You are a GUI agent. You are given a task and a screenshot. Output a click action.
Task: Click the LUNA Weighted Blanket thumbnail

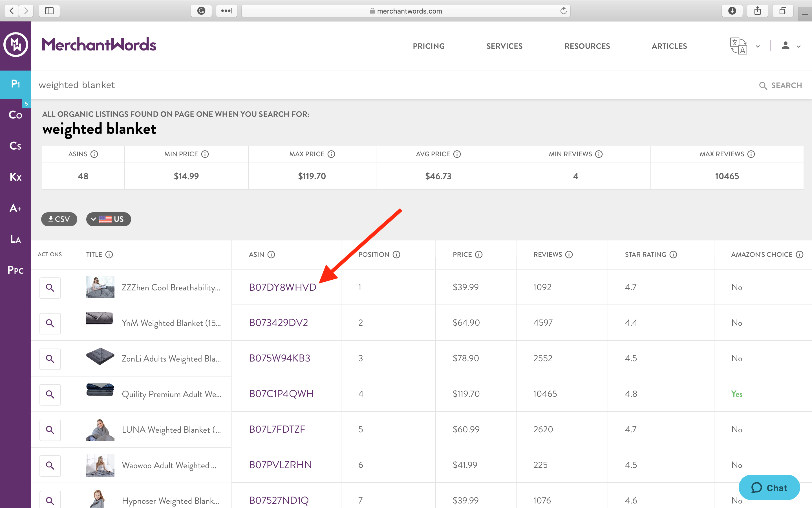100,430
